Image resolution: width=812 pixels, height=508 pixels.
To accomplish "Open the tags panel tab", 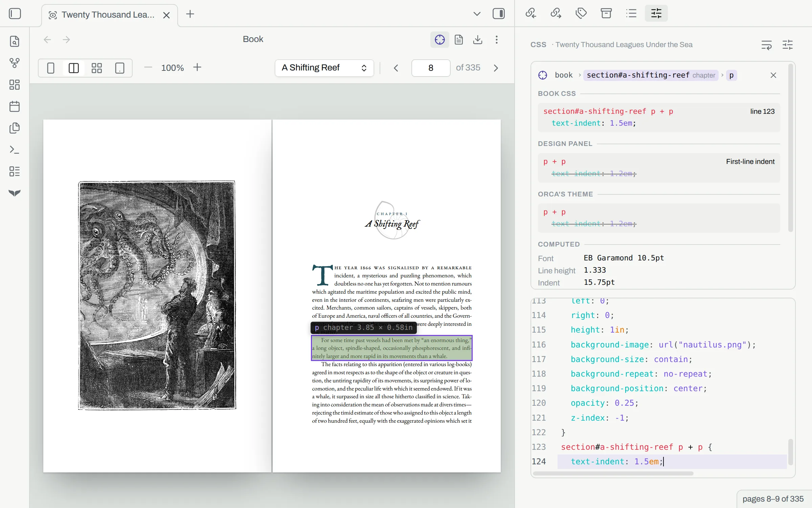I will (581, 14).
